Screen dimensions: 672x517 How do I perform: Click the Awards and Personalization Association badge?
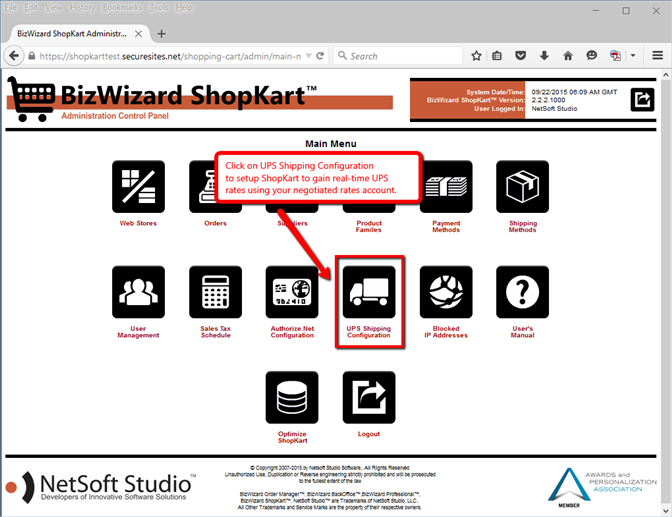[x=602, y=488]
